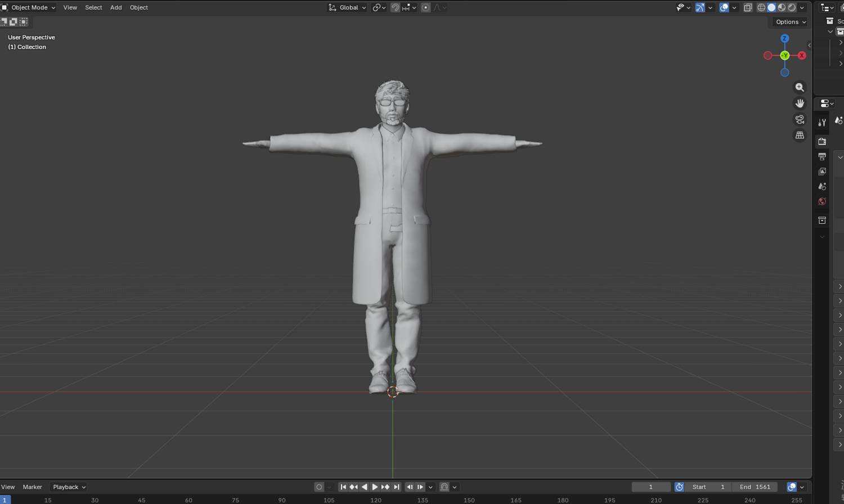Viewport: 844px width, 504px height.
Task: Select material preview shading
Action: pyautogui.click(x=782, y=7)
